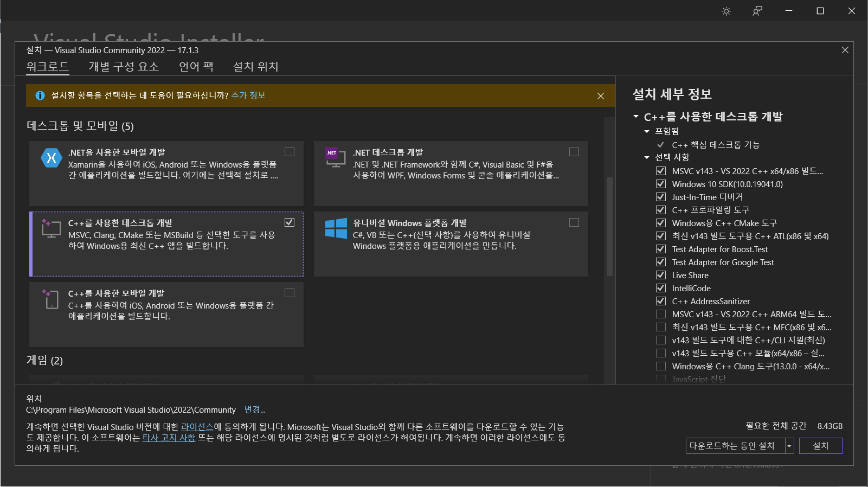868x487 pixels.
Task: Open the 라이선스 link
Action: [x=197, y=427]
